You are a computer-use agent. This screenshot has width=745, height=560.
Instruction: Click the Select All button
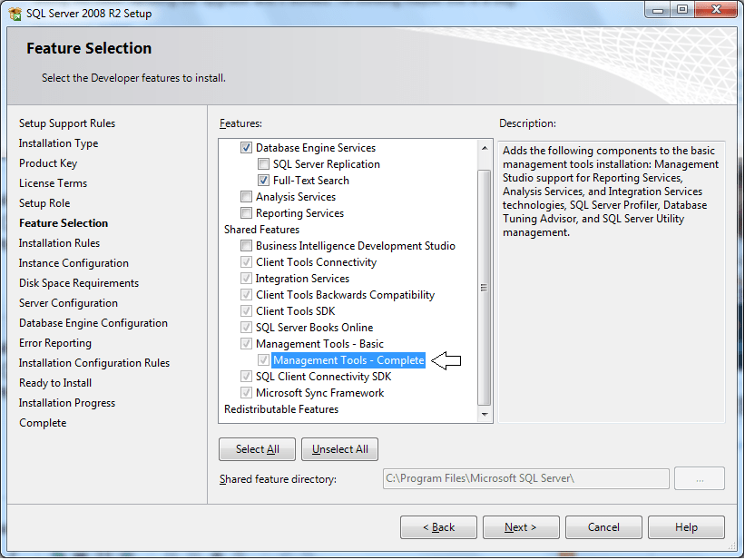pyautogui.click(x=257, y=449)
